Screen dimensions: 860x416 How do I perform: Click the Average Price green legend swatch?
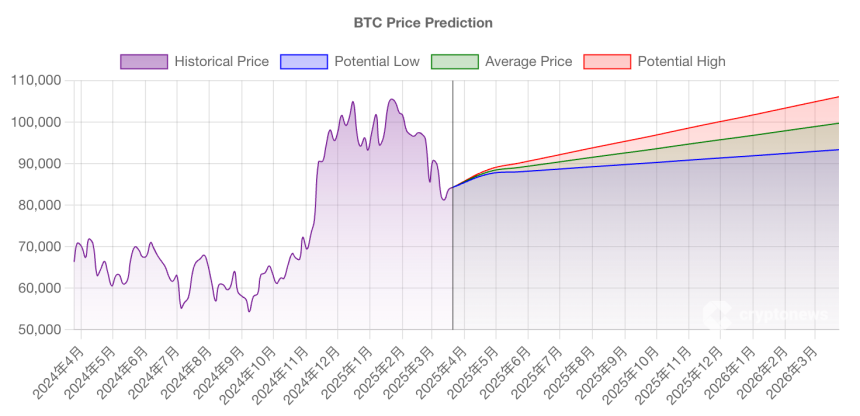tap(454, 61)
